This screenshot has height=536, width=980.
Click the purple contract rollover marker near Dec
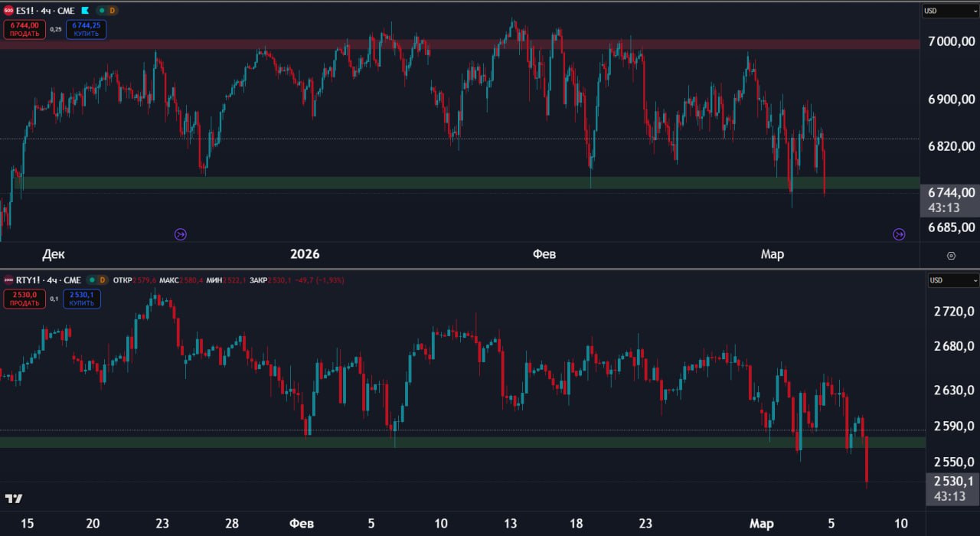(x=181, y=234)
